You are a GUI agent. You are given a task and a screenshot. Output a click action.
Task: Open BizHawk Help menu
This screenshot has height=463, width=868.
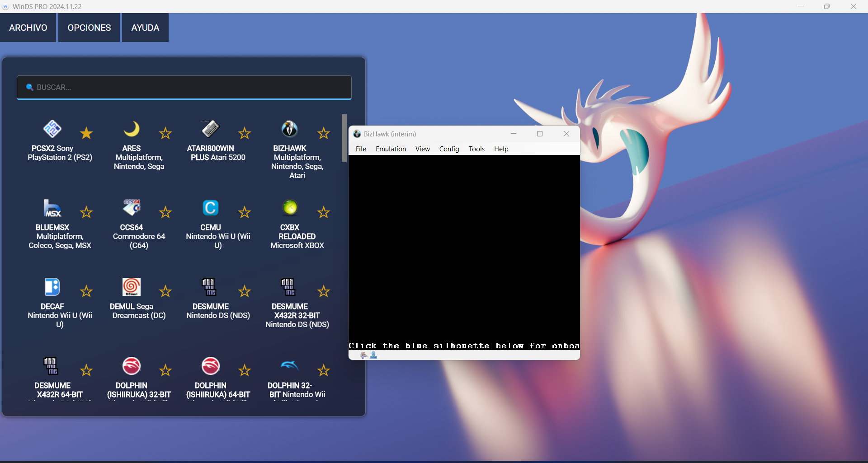tap(501, 149)
